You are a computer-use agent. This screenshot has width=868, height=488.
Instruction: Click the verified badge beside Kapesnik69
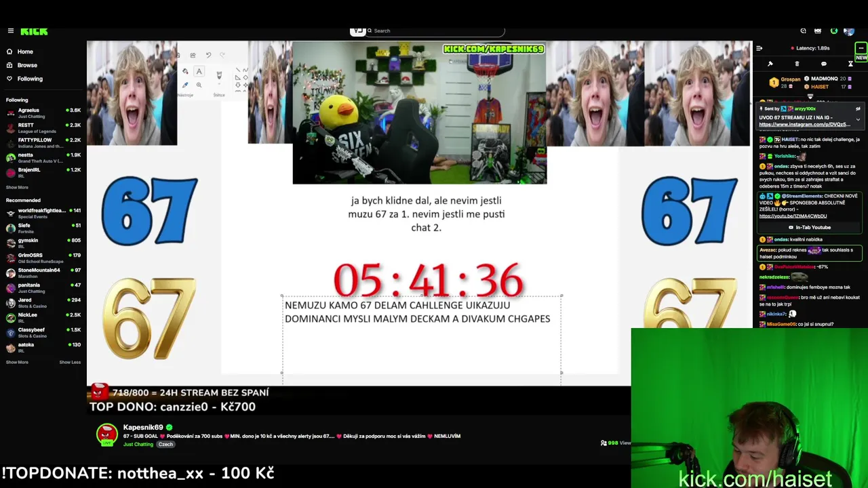pos(170,428)
